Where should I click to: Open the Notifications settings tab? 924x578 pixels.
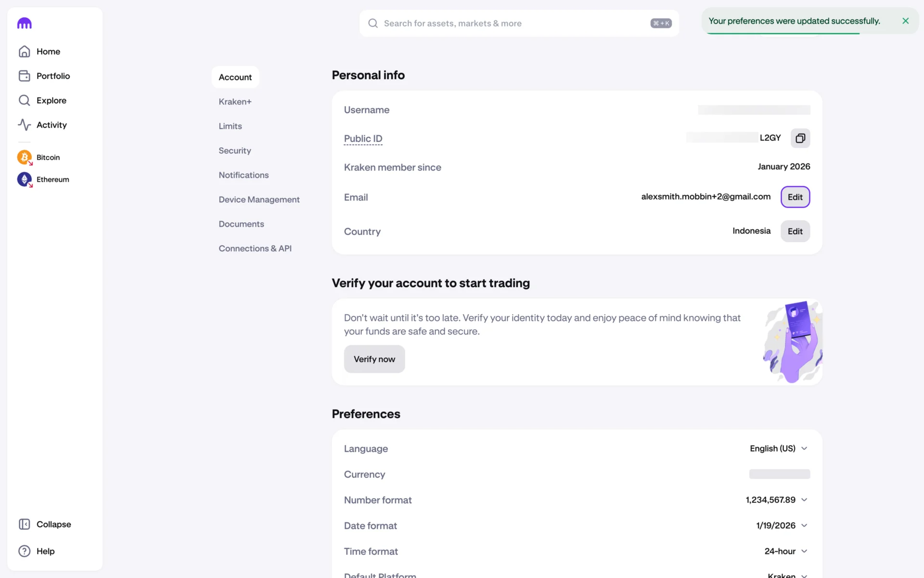[x=244, y=175]
